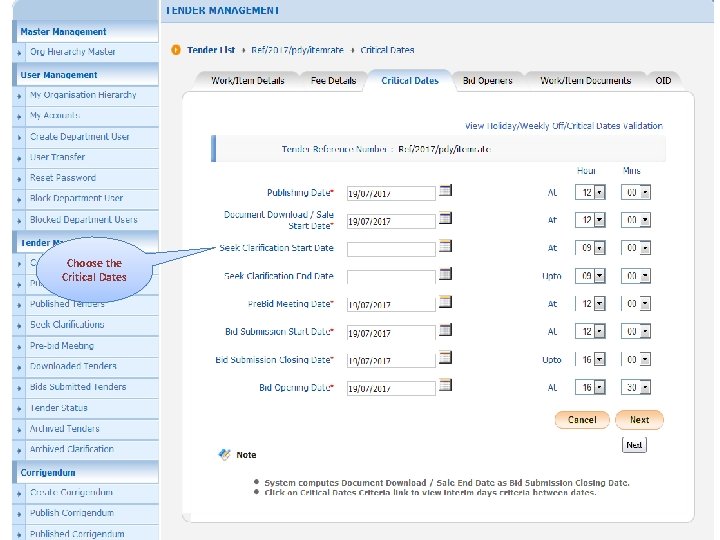Open Blocked Department Users list

pyautogui.click(x=84, y=219)
